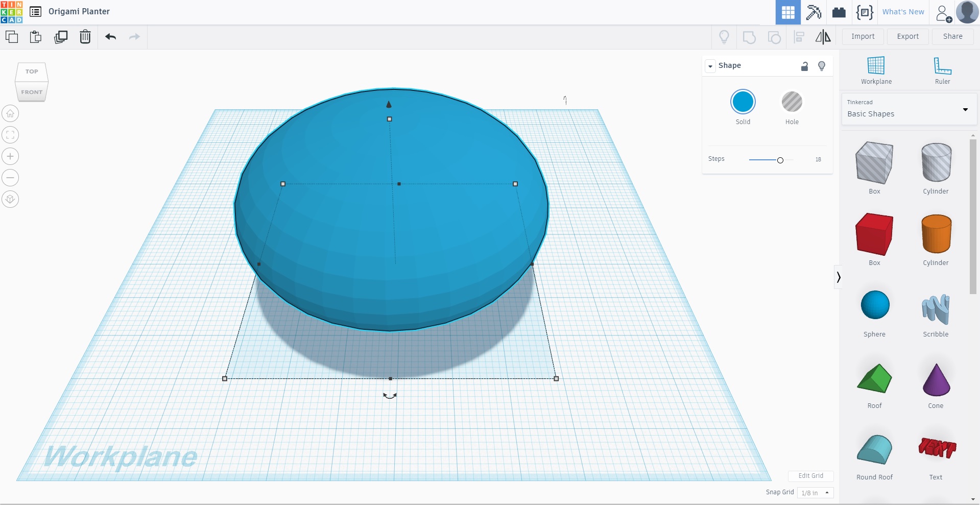Click the Origami Planter design title
The image size is (980, 506).
coord(79,12)
